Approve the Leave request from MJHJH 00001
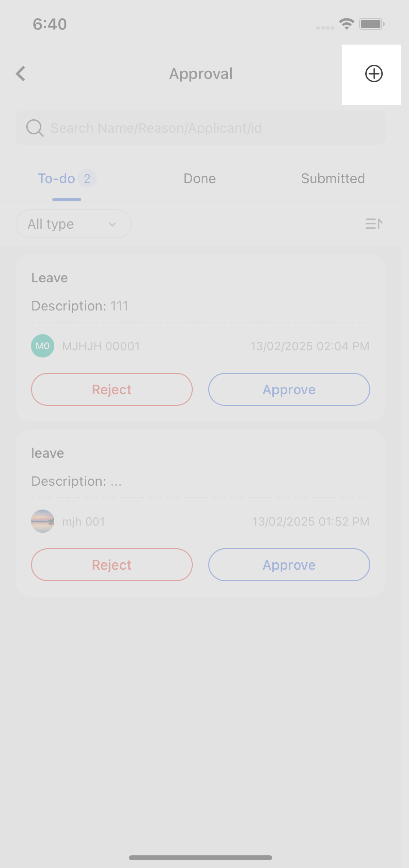This screenshot has height=868, width=409. 289,389
